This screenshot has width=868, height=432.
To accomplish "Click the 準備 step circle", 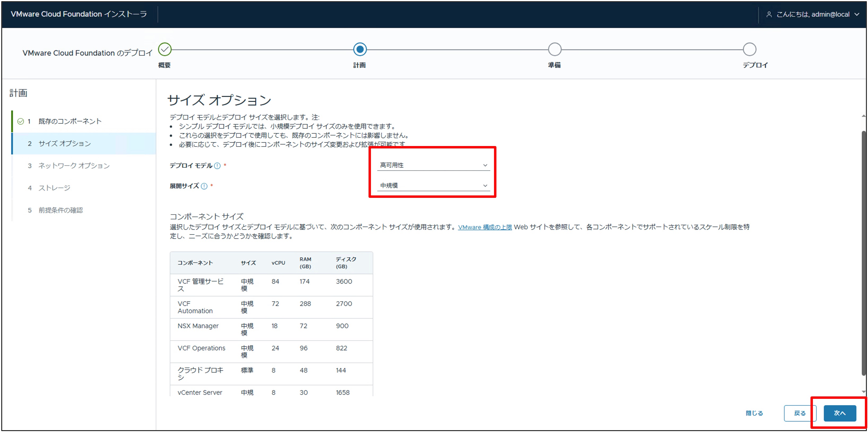I will point(555,50).
